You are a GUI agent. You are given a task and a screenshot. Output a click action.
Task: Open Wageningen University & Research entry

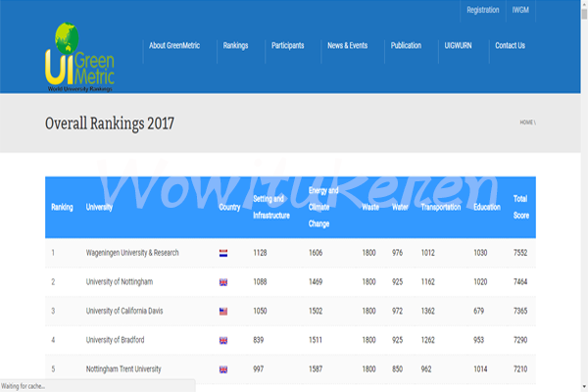pyautogui.click(x=132, y=253)
